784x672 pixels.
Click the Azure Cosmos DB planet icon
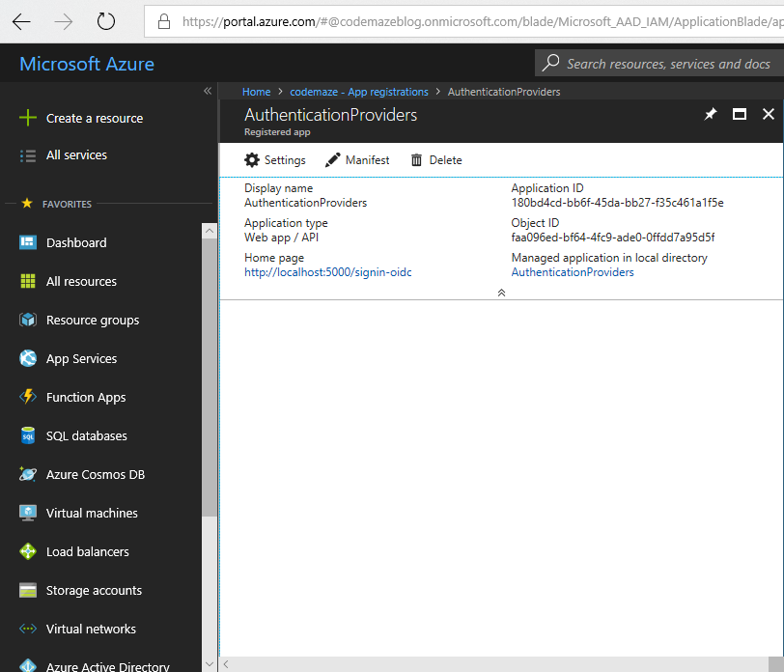click(28, 474)
